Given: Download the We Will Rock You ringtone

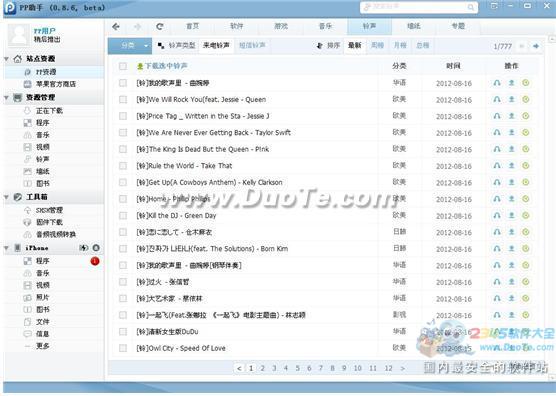Looking at the screenshot, I should click(511, 100).
